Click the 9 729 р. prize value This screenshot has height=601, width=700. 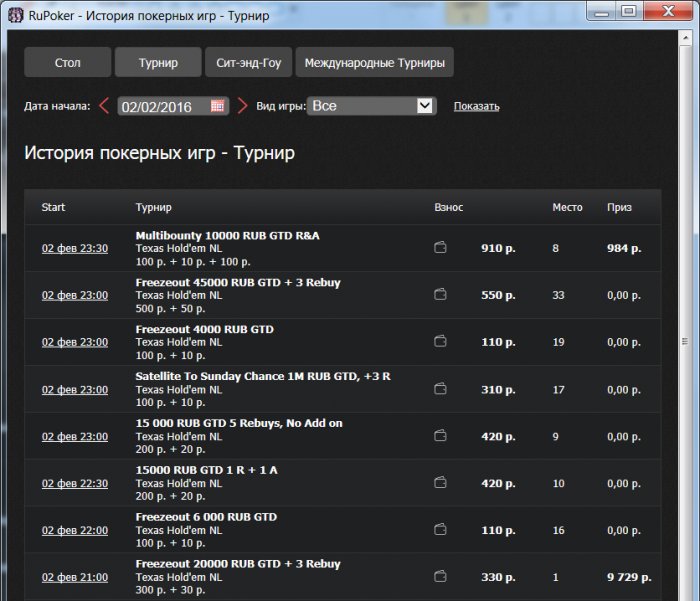coord(629,577)
